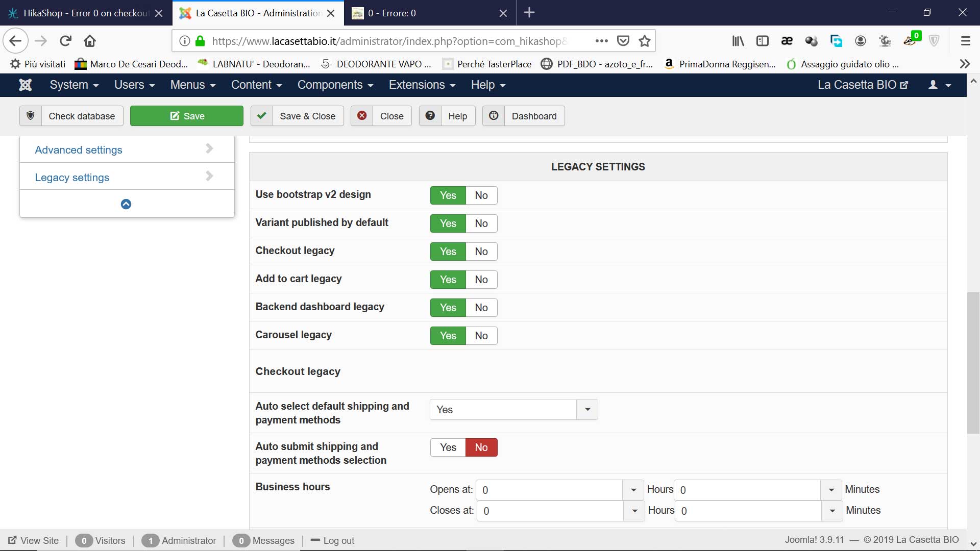Click the Save to Pocket icon

pos(623,41)
